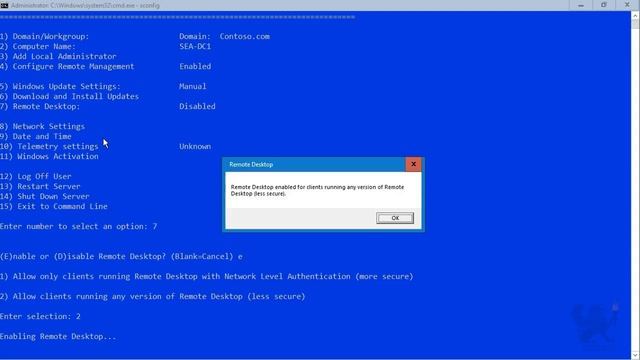Screen dimensions: 640x360
Task: Click the 'Disabled' Remote Desktop value
Action: (197, 106)
